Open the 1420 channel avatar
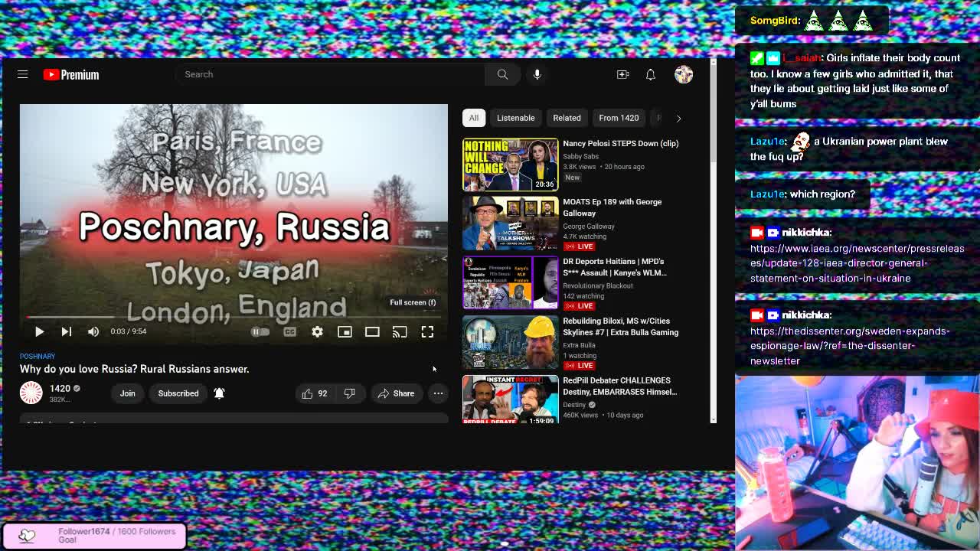This screenshot has width=980, height=551. coord(31,393)
